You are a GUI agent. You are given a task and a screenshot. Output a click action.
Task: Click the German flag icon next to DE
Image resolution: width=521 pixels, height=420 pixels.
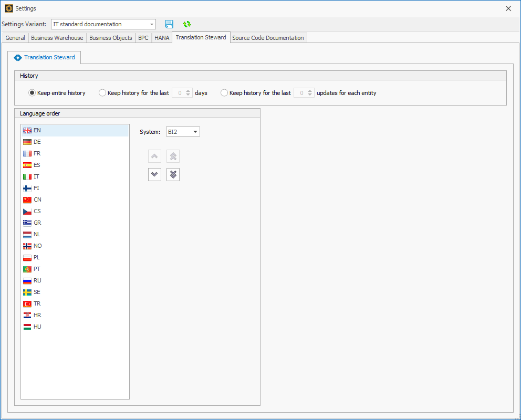point(27,142)
